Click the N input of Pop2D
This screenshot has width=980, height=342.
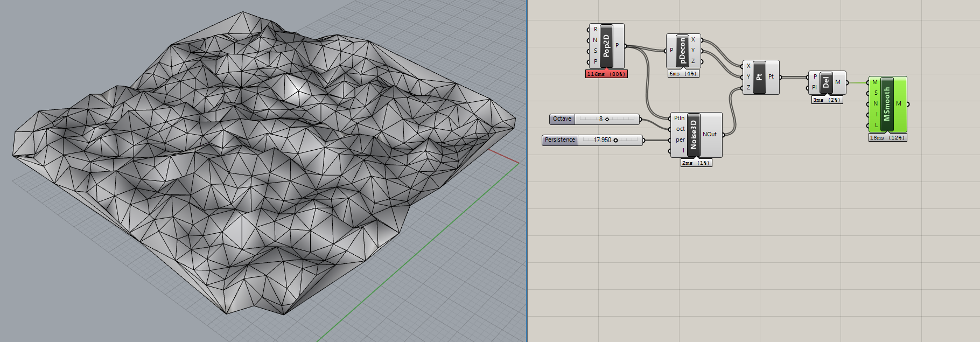click(x=595, y=40)
